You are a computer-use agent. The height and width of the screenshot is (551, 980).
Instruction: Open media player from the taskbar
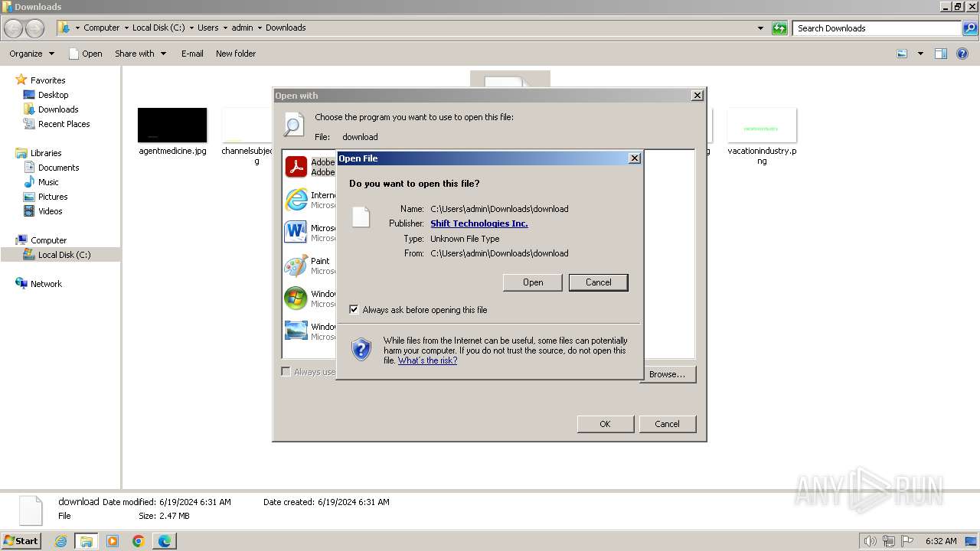113,541
